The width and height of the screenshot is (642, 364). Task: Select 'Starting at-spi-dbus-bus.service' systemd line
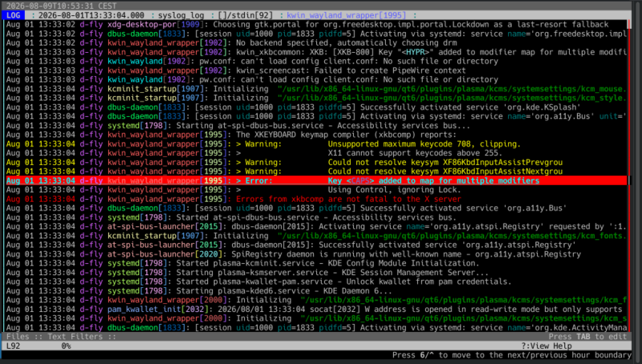click(x=316, y=126)
